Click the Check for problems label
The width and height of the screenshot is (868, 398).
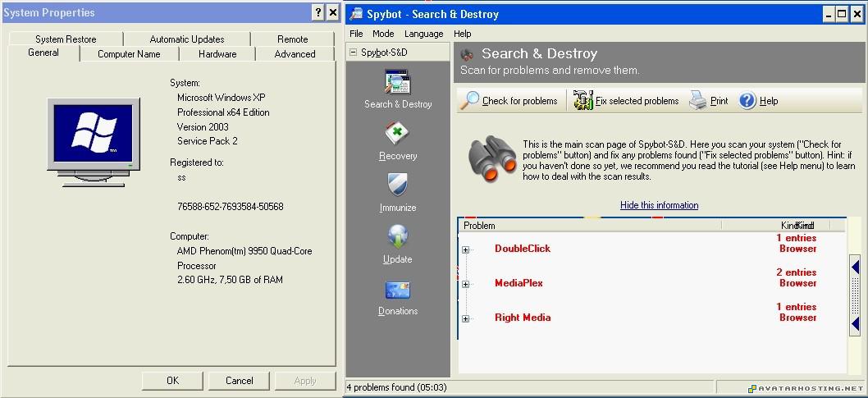[520, 101]
